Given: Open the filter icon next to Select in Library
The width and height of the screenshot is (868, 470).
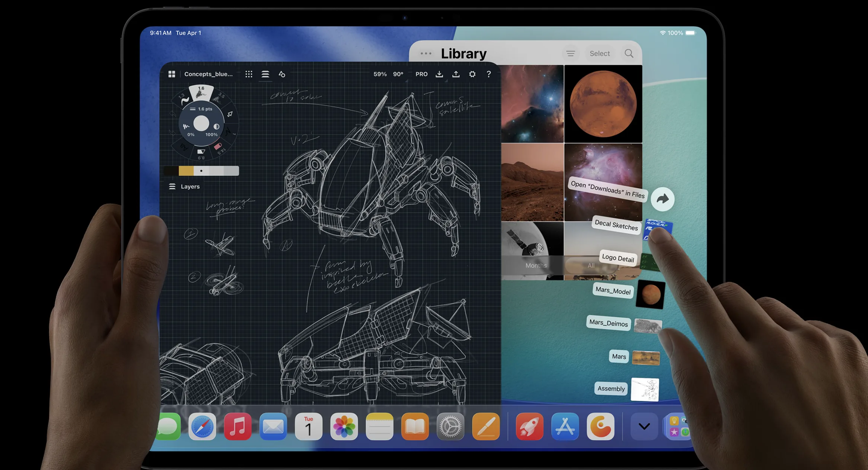Looking at the screenshot, I should pyautogui.click(x=571, y=53).
